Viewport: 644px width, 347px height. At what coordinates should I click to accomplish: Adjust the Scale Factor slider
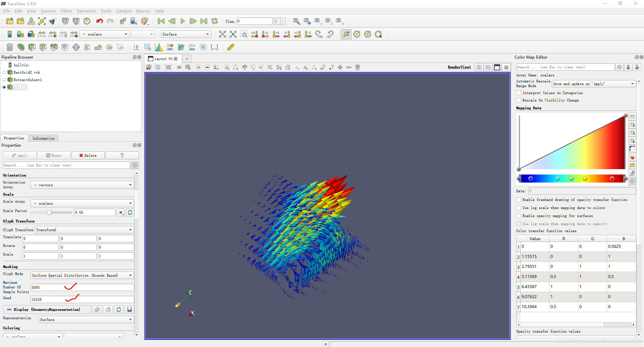click(49, 212)
